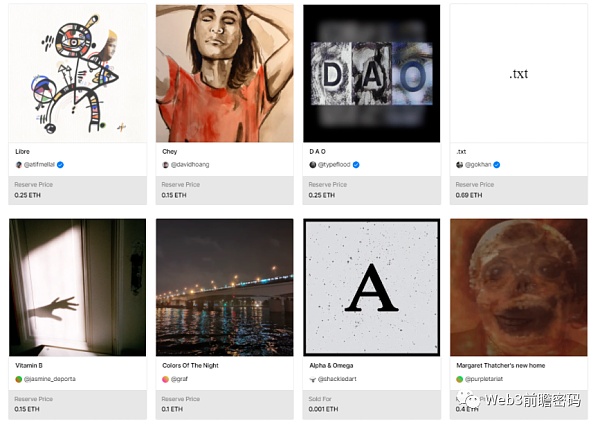This screenshot has height=426, width=600.
Task: Open the Chey portrait painting thumbnail
Action: 225,73
